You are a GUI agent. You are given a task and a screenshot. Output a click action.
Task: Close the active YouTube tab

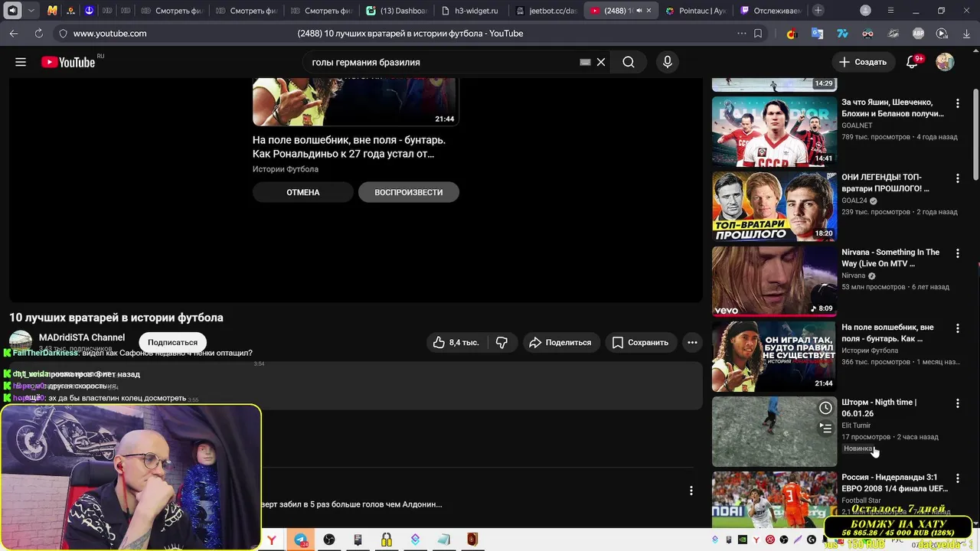point(649,11)
